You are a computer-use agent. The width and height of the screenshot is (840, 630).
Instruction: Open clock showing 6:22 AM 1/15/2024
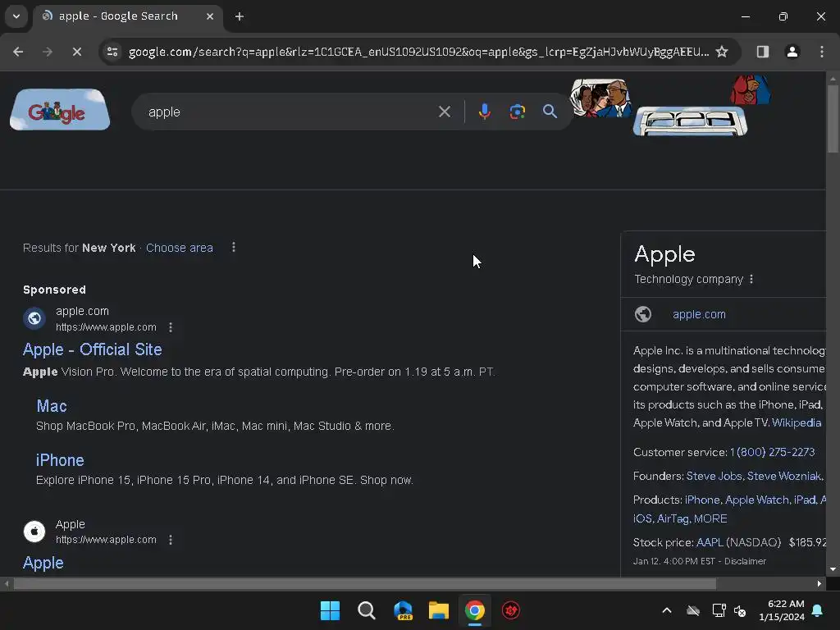tap(782, 610)
